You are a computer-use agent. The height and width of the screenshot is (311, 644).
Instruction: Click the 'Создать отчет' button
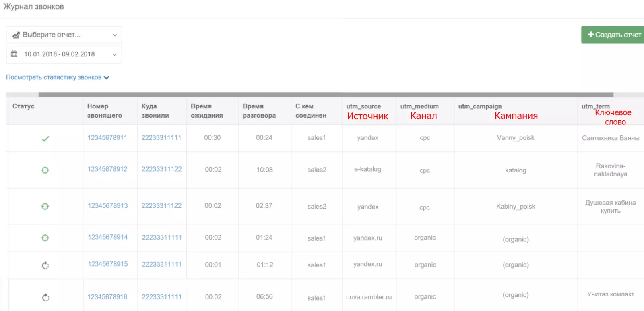(613, 35)
